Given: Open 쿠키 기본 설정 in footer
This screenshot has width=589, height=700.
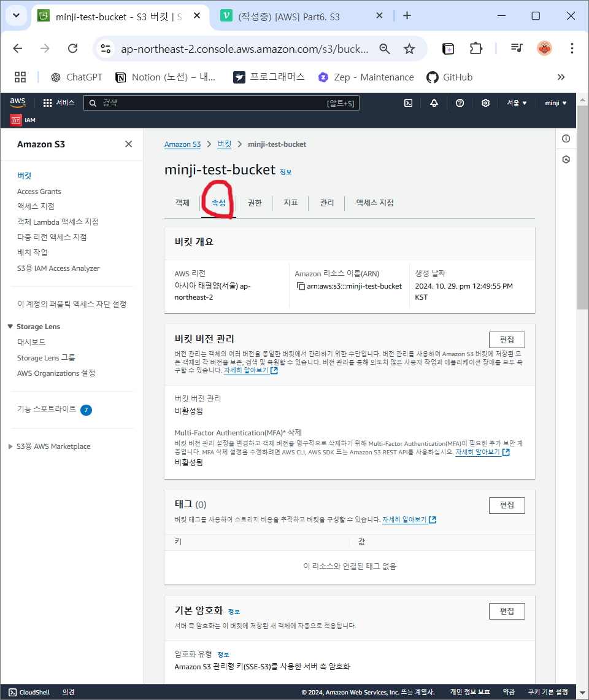Looking at the screenshot, I should (x=548, y=692).
